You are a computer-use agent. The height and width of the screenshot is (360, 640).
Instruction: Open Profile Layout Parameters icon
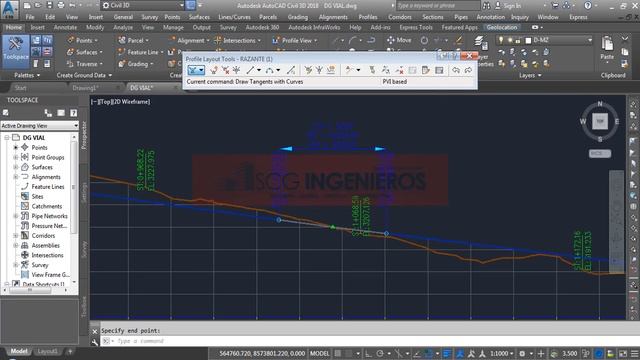[x=426, y=70]
